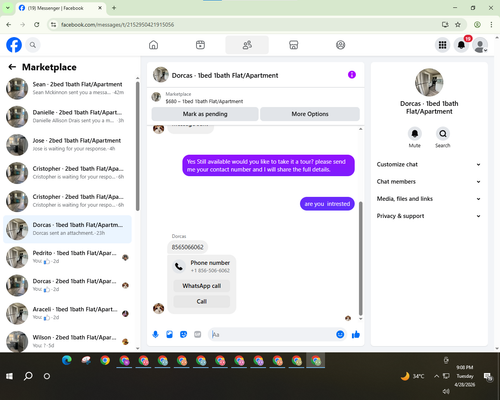Focus the Aa message input field
The image size is (500, 400).
[x=273, y=334]
